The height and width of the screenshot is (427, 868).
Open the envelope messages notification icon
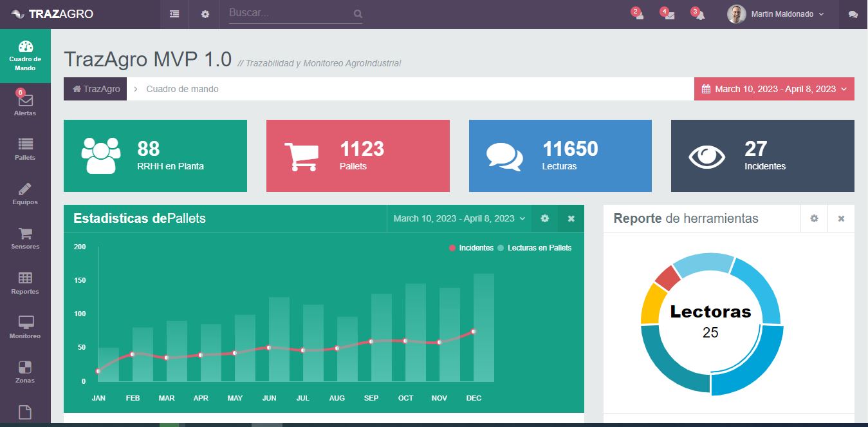[669, 15]
